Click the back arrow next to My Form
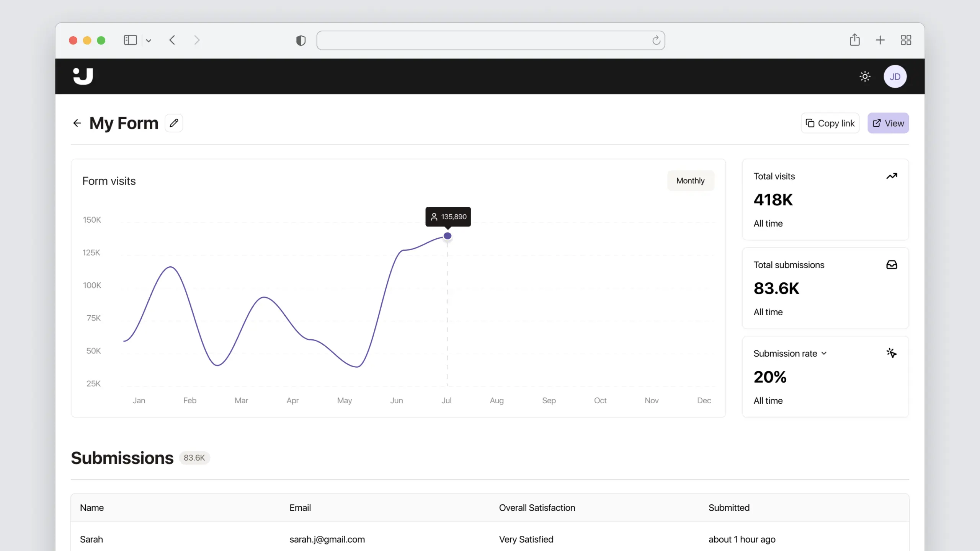This screenshot has height=551, width=980. tap(77, 123)
